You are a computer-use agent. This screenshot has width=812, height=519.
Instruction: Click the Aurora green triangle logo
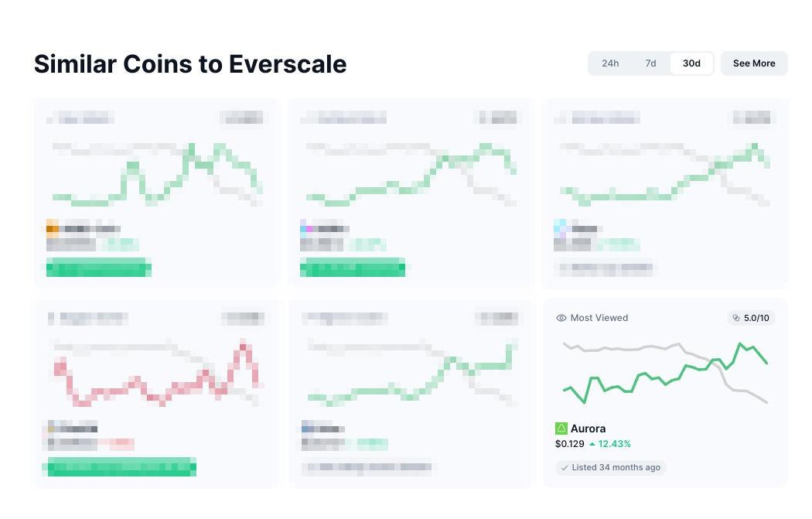coord(561,429)
